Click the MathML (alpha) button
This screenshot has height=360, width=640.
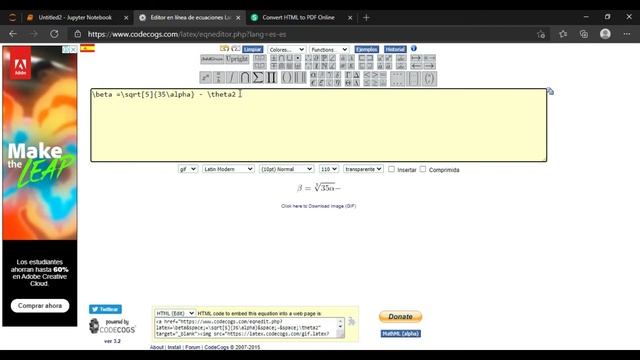click(x=401, y=333)
